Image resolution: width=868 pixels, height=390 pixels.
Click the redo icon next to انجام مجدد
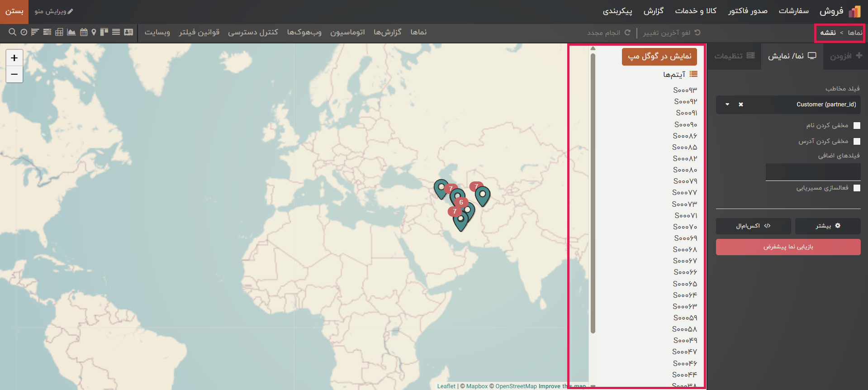pos(627,33)
